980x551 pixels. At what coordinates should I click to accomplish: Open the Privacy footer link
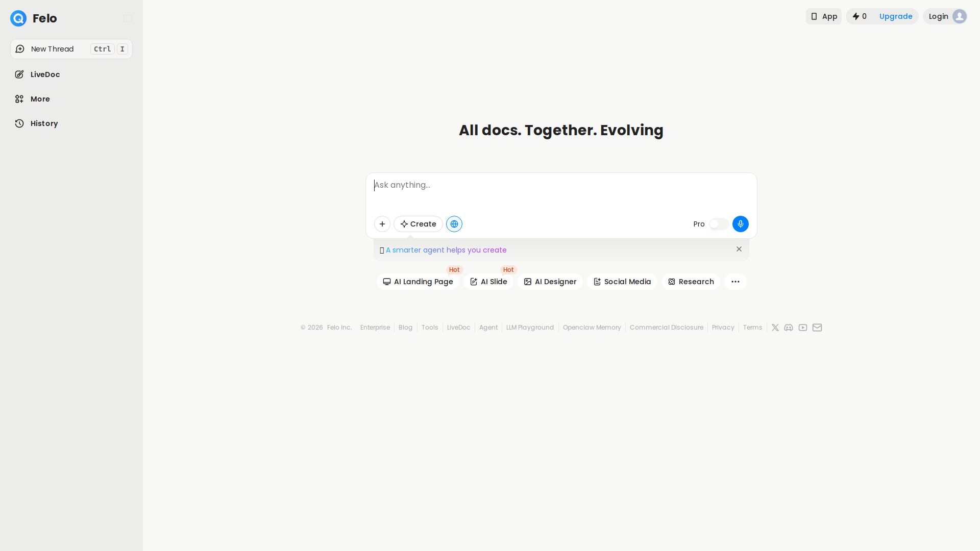pyautogui.click(x=723, y=328)
